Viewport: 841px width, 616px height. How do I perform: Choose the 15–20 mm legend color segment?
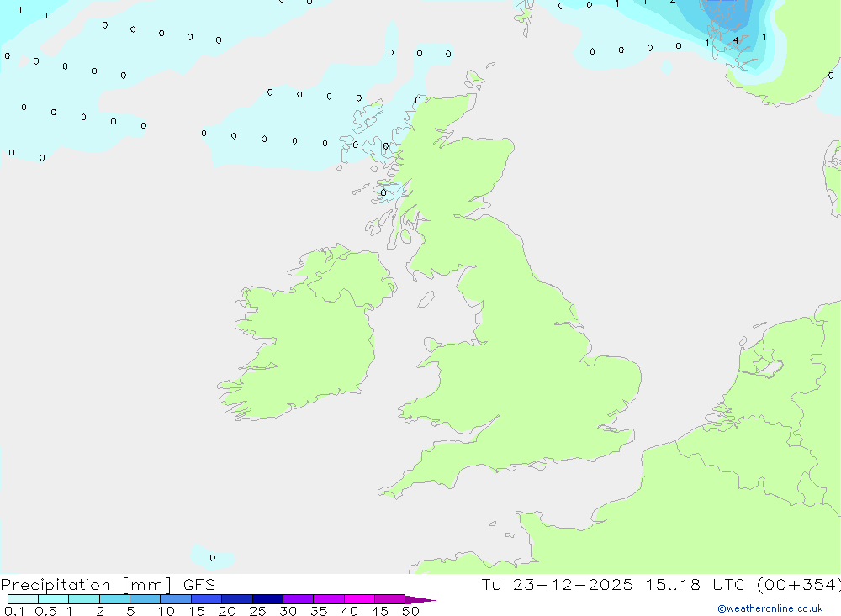tap(207, 599)
